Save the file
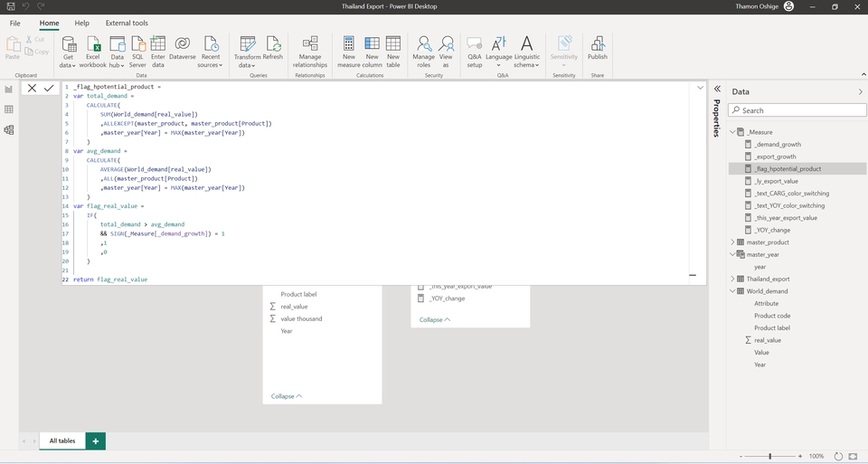 coord(11,6)
